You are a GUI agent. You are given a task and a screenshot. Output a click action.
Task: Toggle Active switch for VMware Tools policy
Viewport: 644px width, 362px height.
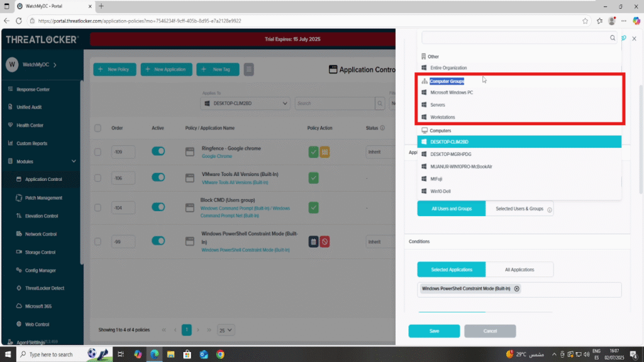[x=158, y=177]
